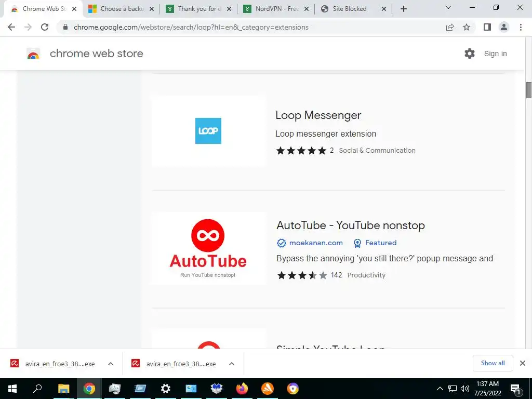Switch to the Thank you for tab
532x399 pixels.
(x=198, y=9)
